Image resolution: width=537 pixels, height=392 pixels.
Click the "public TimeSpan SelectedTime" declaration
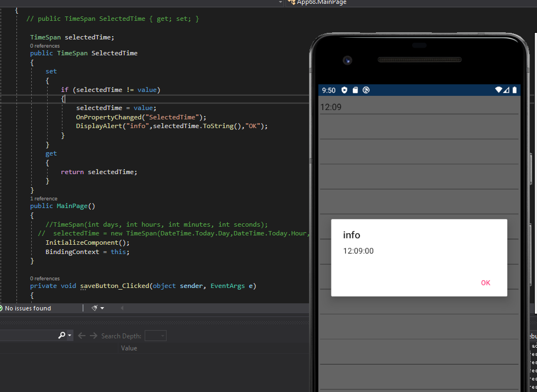[x=83, y=53]
